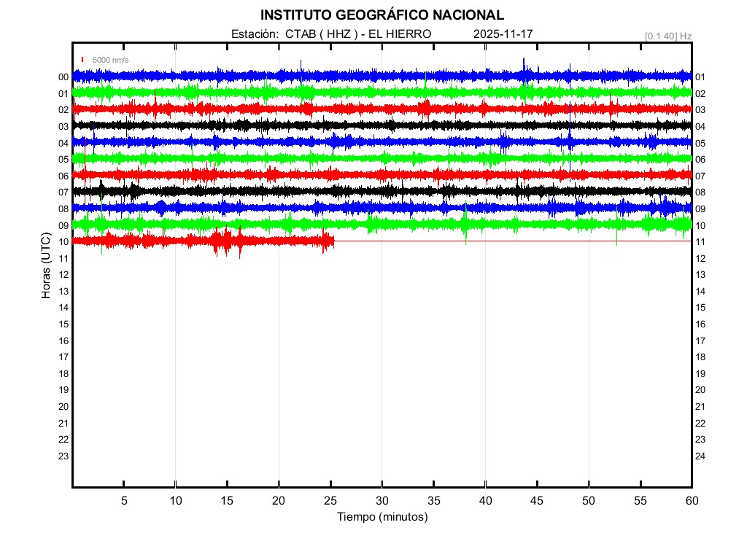The image size is (747, 560).
Task: Click the INSTITUTO GEOGRÁFICO NACIONAL title
Action: coord(382,15)
